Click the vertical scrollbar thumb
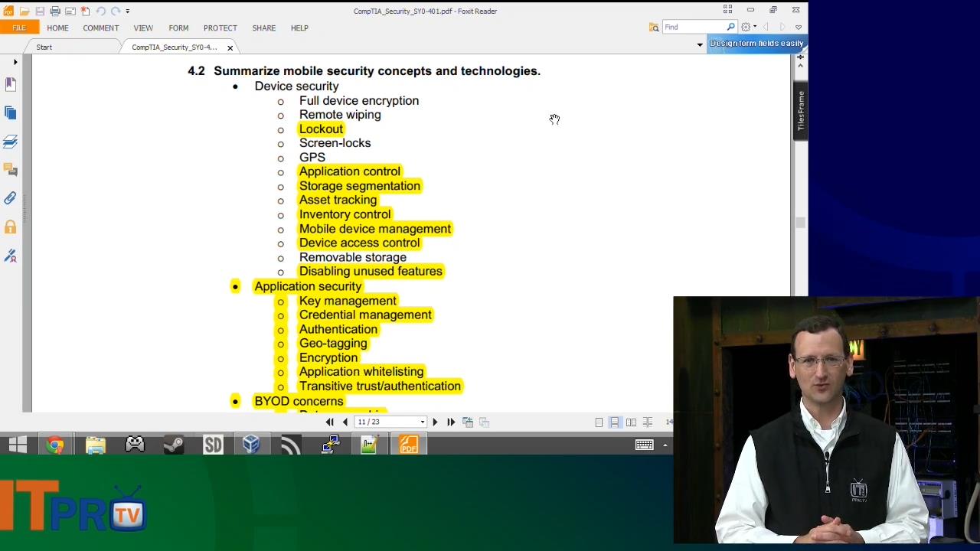Screen dimensions: 980x551 click(x=800, y=223)
